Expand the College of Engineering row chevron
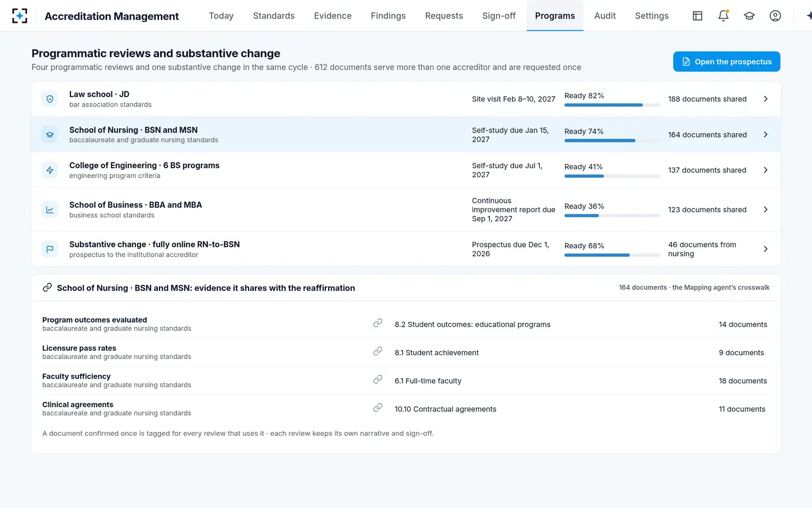Screen dimensions: 812x508 [x=765, y=170]
